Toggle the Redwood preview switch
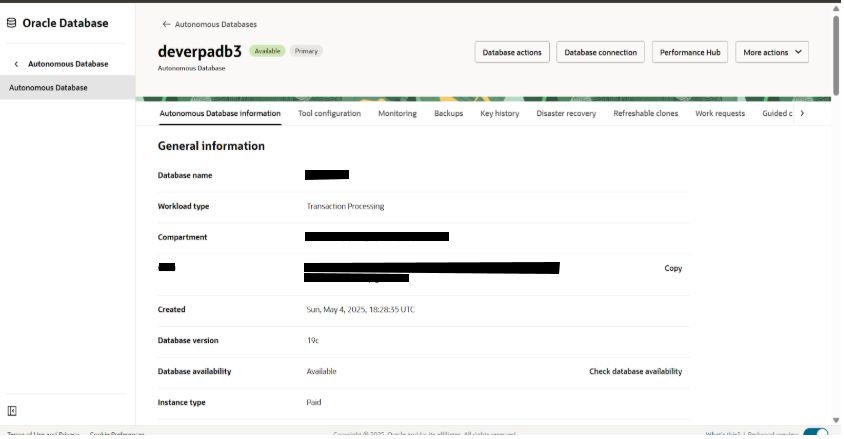The image size is (844, 439). (815, 433)
